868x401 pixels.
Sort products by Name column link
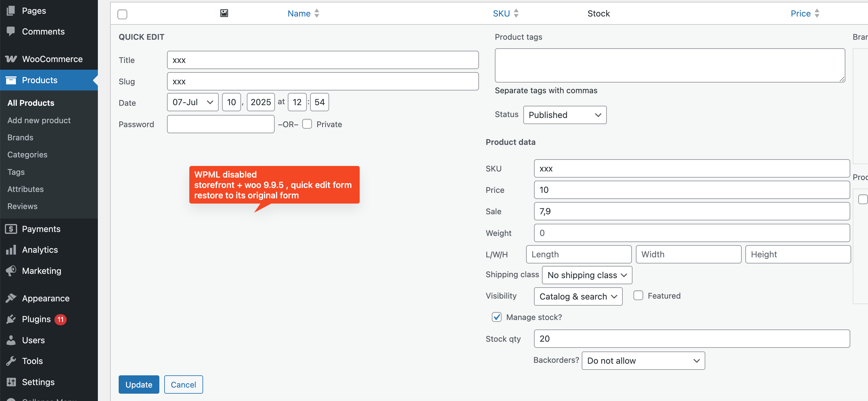299,13
